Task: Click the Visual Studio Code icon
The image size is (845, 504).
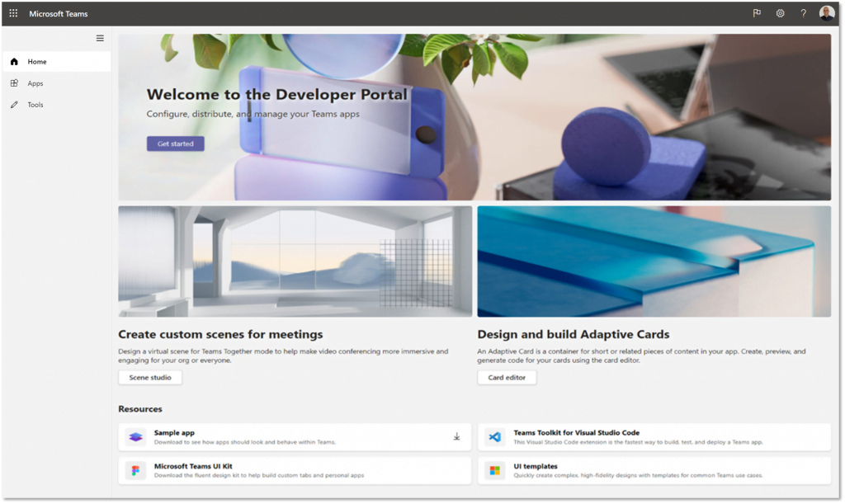Action: click(x=495, y=437)
